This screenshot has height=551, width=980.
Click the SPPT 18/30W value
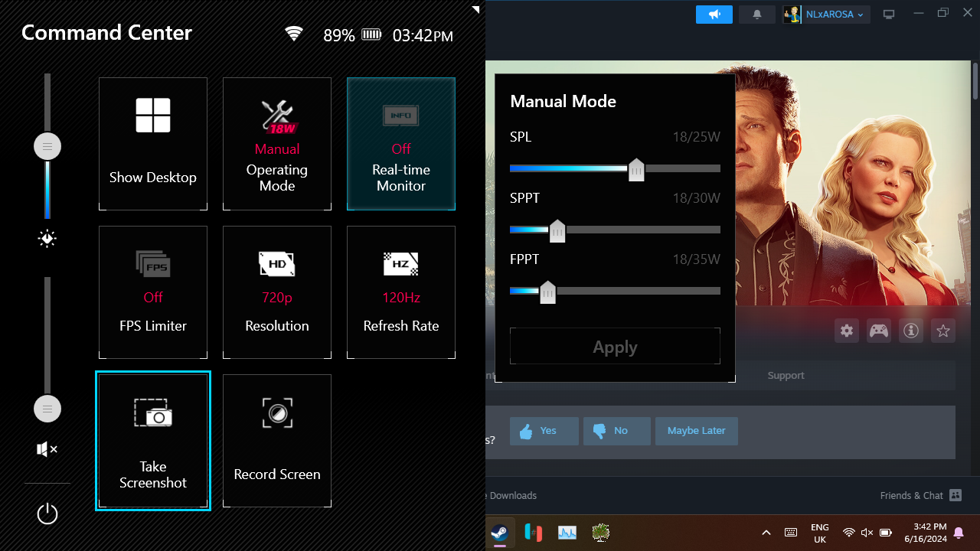[696, 198]
